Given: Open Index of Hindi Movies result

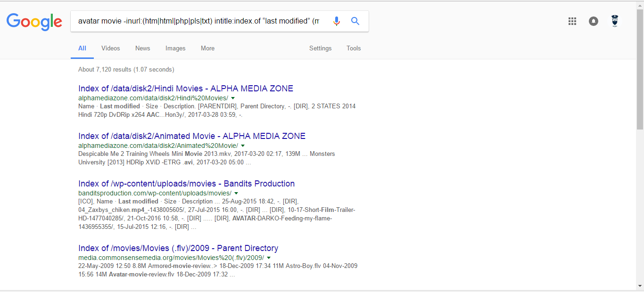Looking at the screenshot, I should coord(186,89).
